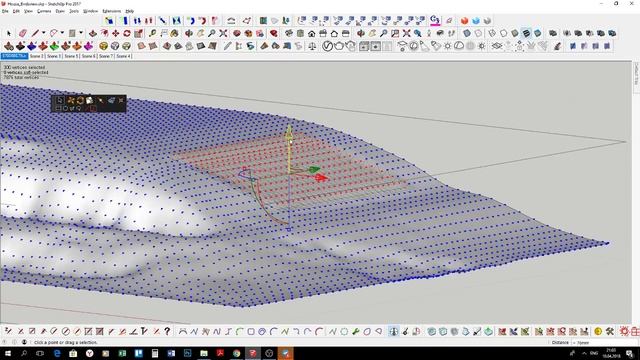Click the Zoom Extents tool
This screenshot has width=640, height=360.
pyautogui.click(x=223, y=33)
